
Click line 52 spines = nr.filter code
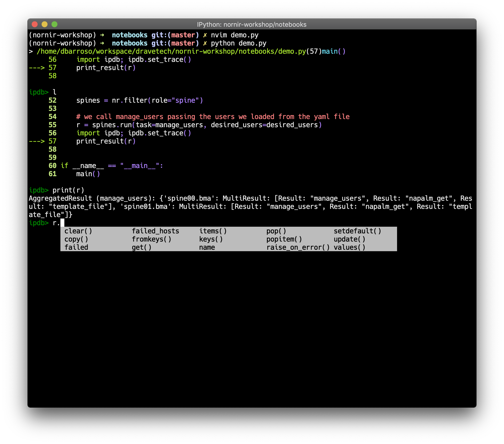coord(140,100)
